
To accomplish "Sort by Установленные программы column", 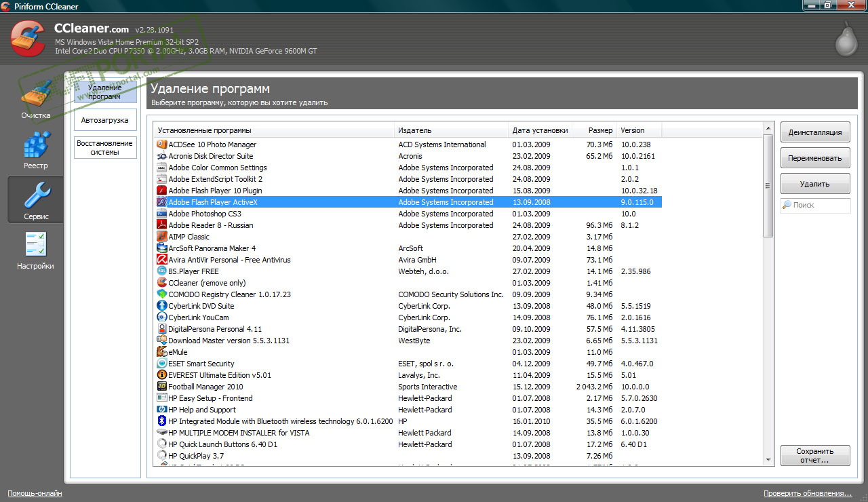I will pyautogui.click(x=275, y=130).
